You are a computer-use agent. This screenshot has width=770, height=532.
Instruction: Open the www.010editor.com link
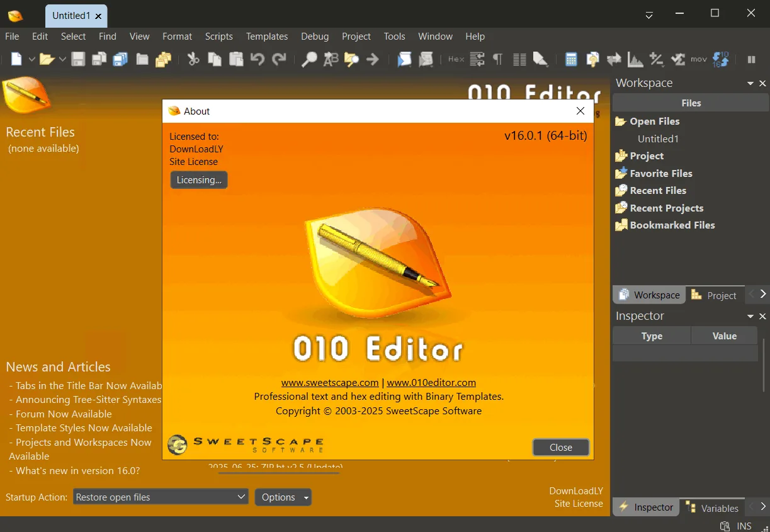431,382
